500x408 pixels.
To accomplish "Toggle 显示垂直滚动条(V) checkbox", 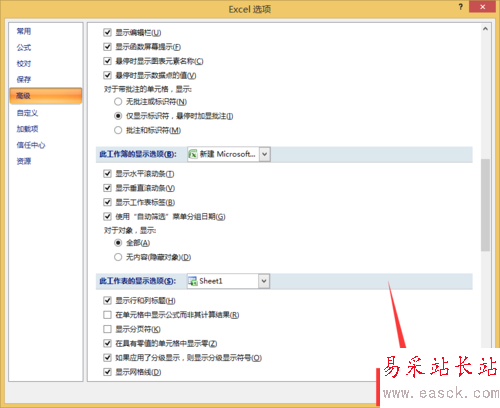I will (107, 188).
